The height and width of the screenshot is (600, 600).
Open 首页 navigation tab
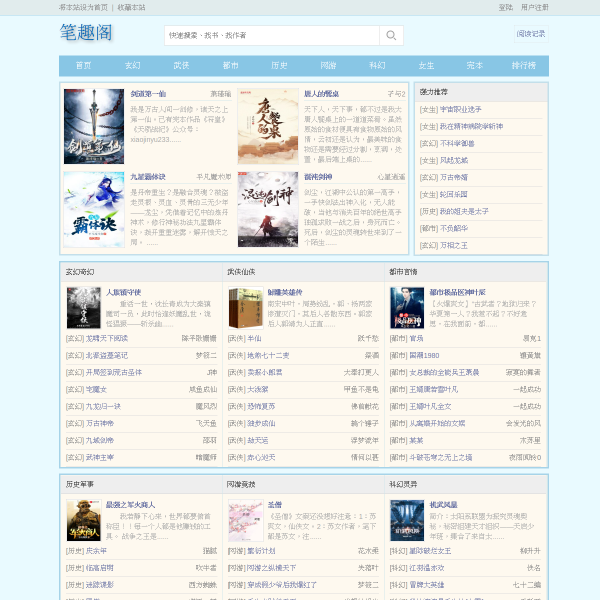[83, 65]
